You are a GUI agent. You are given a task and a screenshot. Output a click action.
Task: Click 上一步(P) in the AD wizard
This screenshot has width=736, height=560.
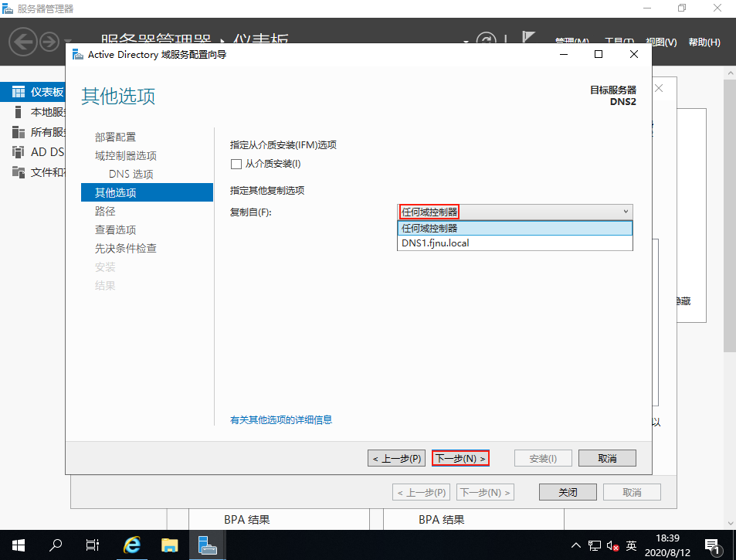tap(397, 458)
